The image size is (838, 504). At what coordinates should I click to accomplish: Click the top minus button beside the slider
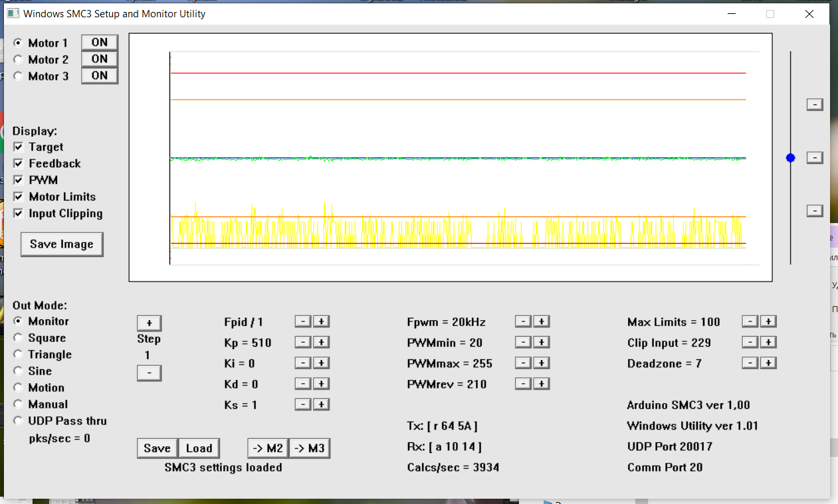point(815,104)
